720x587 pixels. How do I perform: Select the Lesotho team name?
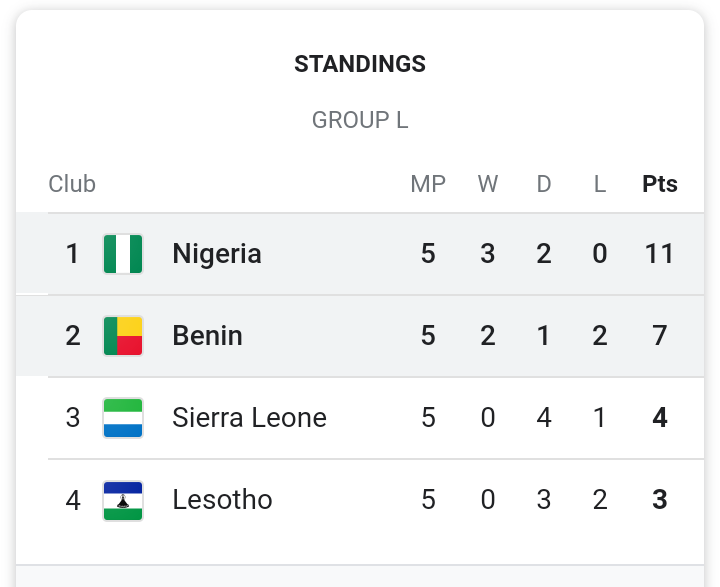(222, 500)
